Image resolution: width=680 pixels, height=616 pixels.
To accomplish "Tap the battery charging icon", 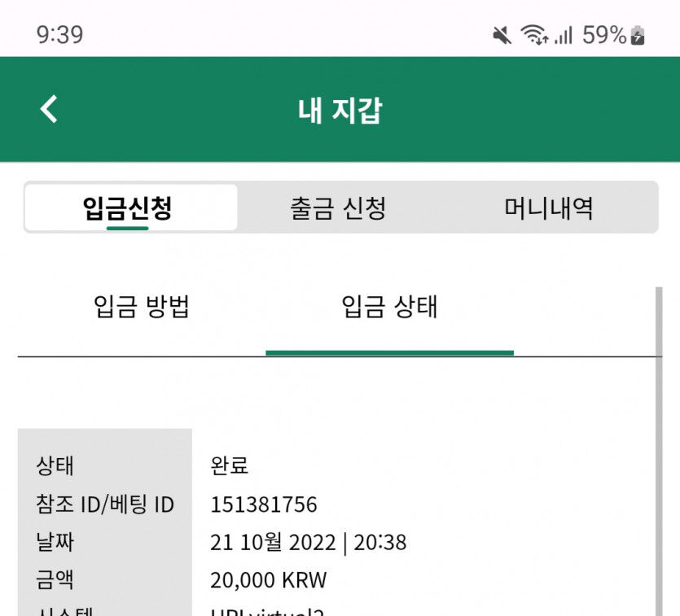I will pos(638,35).
